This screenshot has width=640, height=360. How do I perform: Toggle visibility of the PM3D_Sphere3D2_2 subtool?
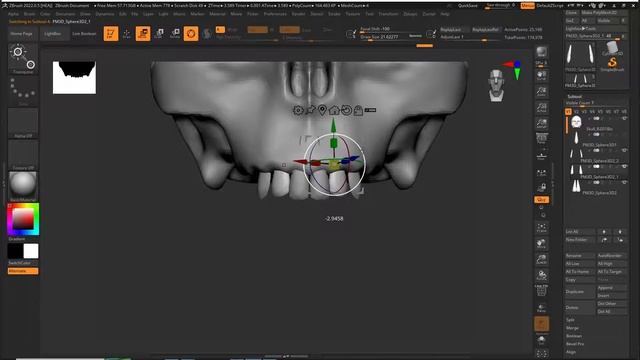pyautogui.click(x=624, y=151)
